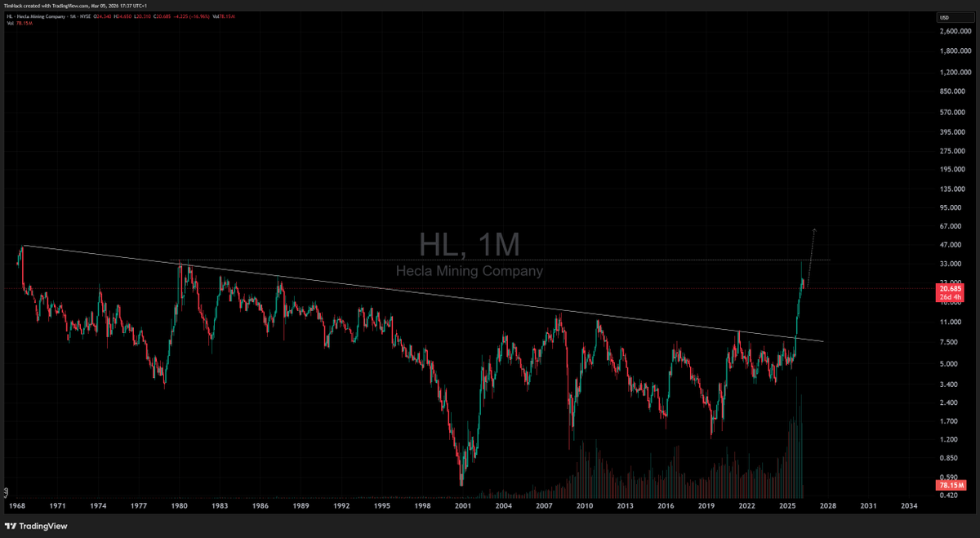Click the 2031 time axis label
The width and height of the screenshot is (980, 538).
pos(868,506)
